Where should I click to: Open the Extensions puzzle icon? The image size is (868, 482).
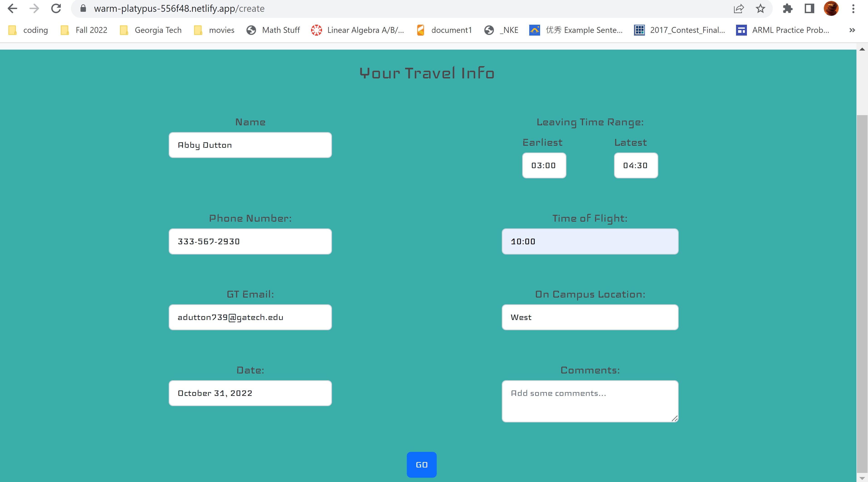point(788,8)
